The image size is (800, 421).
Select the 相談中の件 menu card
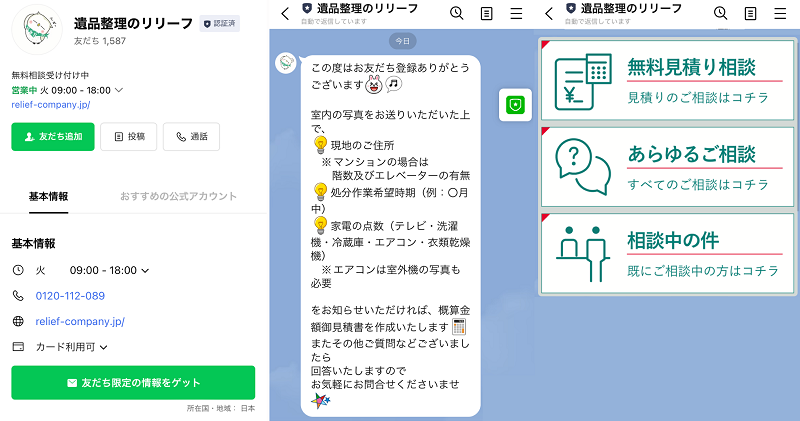667,253
